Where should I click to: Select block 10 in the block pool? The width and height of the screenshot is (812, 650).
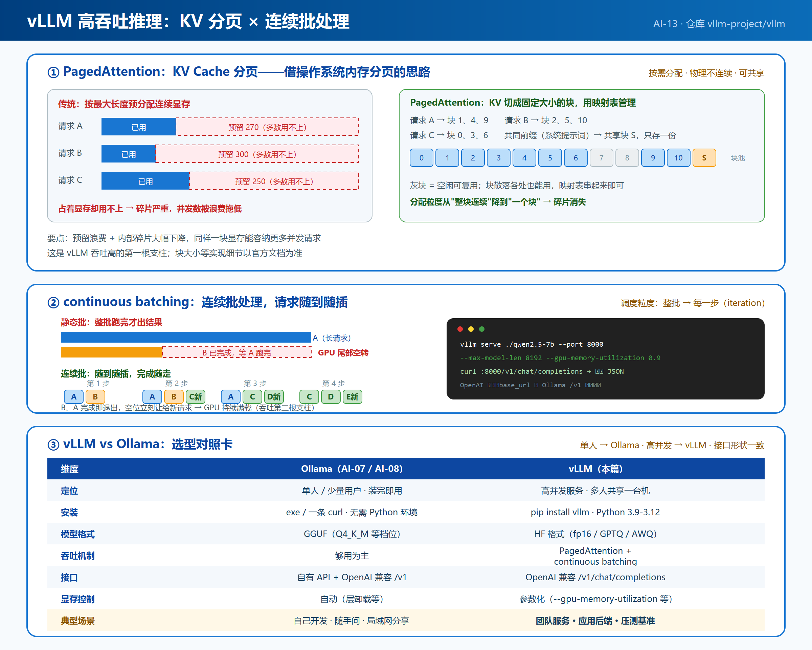click(679, 158)
